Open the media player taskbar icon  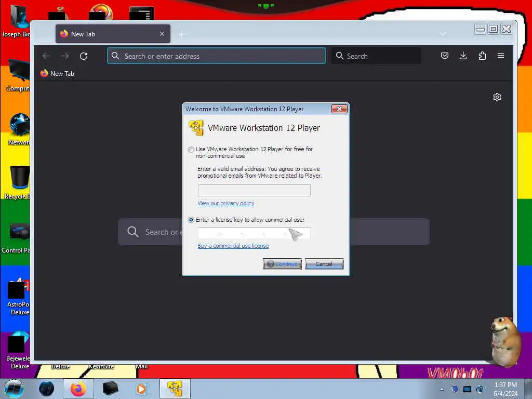[141, 389]
